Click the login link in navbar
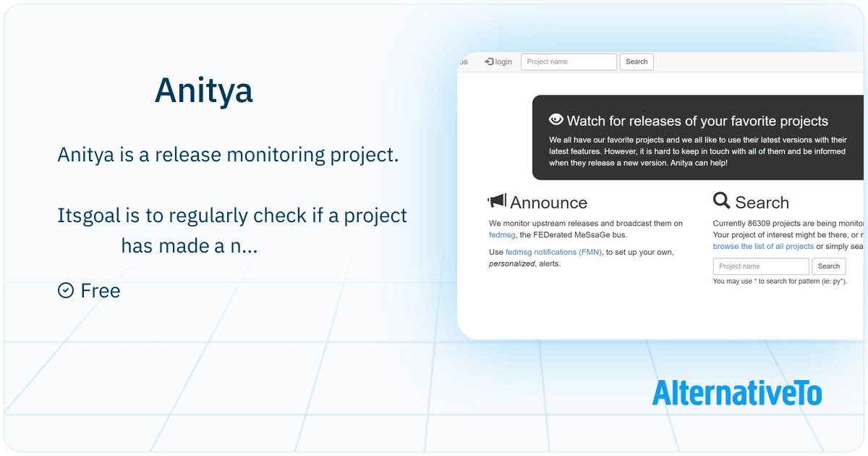Viewport: 868px width, 456px height. pyautogui.click(x=498, y=62)
